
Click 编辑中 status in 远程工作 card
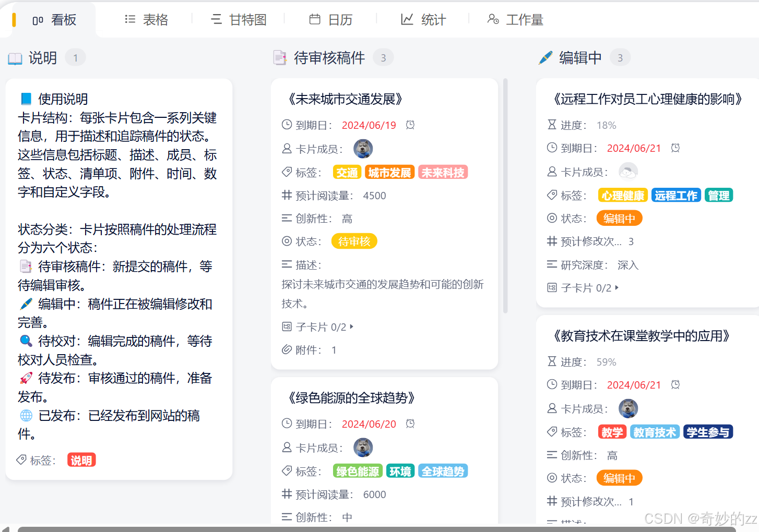point(620,218)
